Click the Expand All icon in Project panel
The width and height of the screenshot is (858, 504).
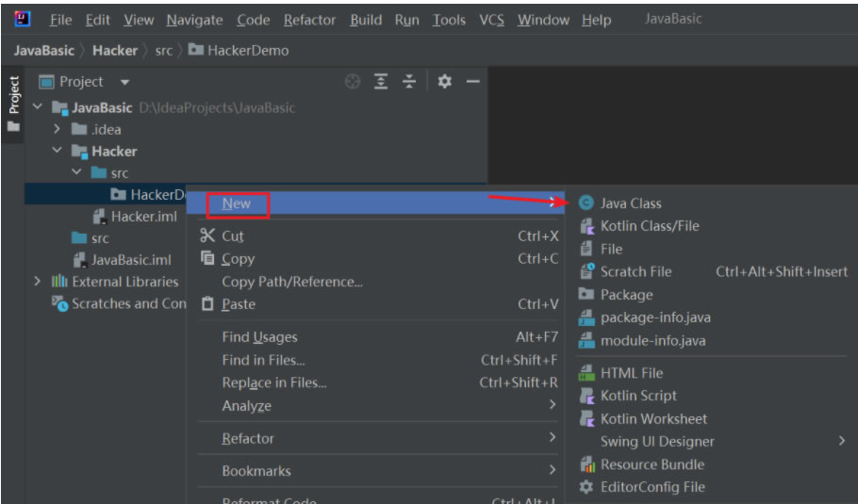coord(381,82)
